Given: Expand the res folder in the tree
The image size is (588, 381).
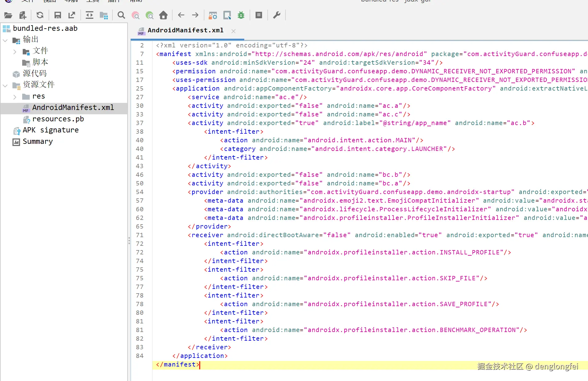Looking at the screenshot, I should pos(15,97).
